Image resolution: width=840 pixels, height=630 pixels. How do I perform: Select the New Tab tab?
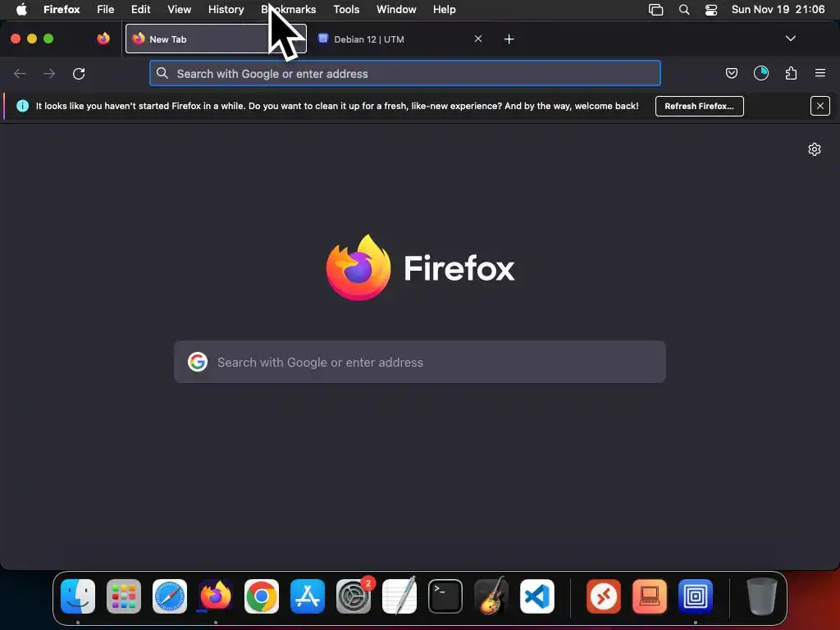pyautogui.click(x=216, y=39)
